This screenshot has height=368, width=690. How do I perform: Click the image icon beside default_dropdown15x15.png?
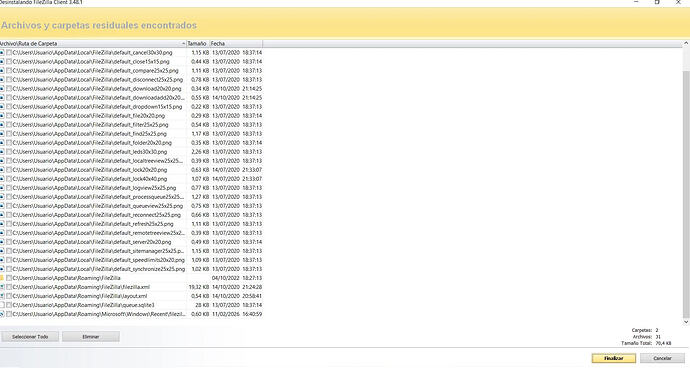pos(2,107)
